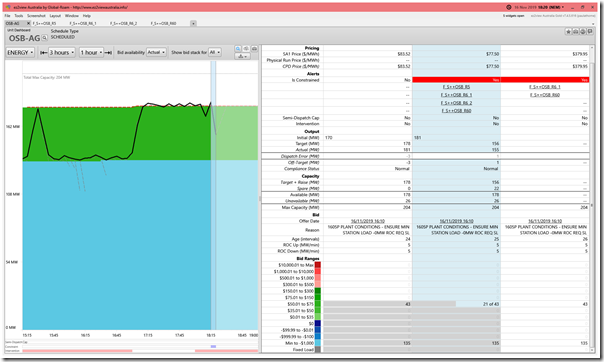Open the ENERGY commodity dropdown
The image size is (604, 362).
[20, 52]
